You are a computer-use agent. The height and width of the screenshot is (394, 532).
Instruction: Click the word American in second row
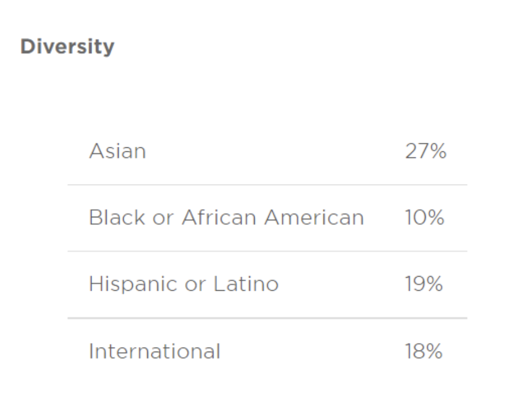(x=314, y=217)
